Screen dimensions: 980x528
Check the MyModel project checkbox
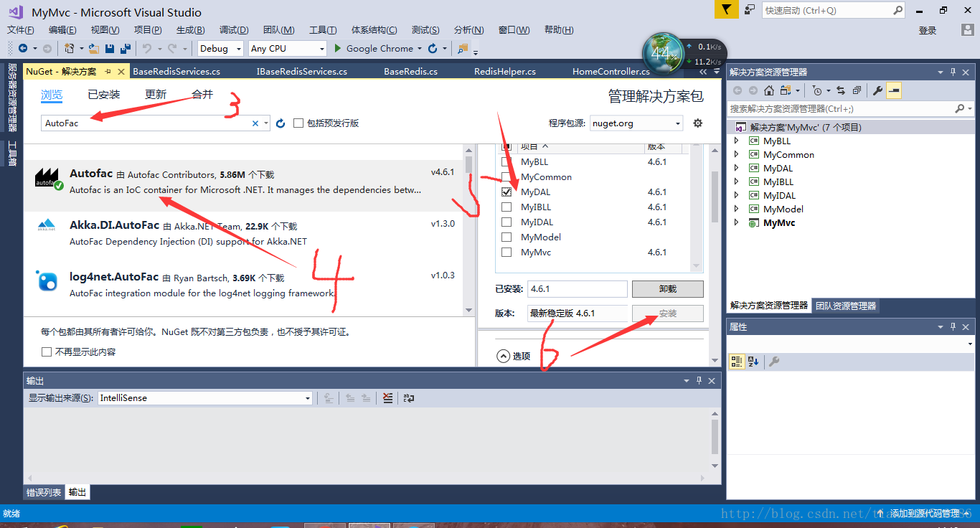(x=507, y=237)
